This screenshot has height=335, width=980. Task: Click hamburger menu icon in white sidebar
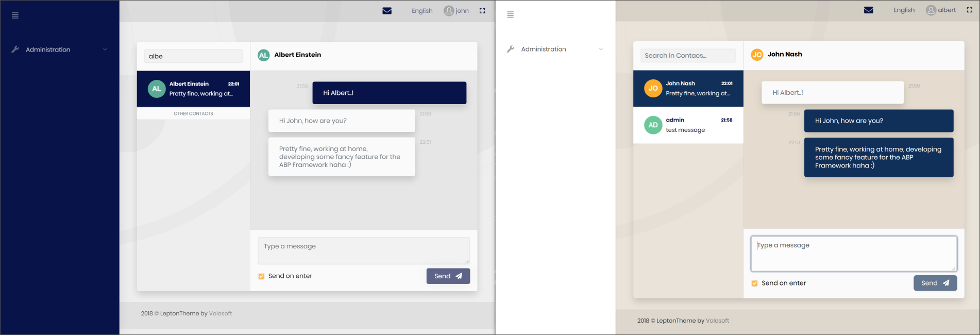coord(510,15)
